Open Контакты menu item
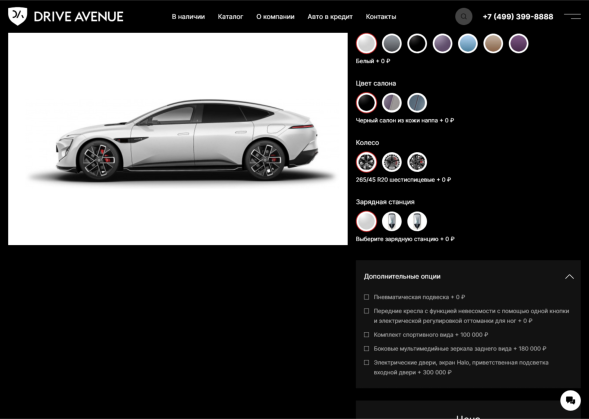This screenshot has width=589, height=419. click(x=381, y=17)
